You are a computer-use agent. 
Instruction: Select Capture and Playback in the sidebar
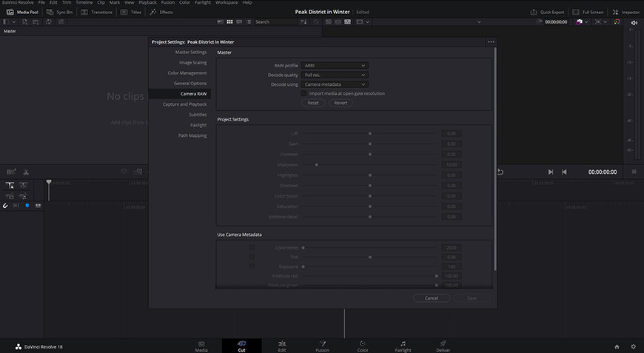(x=184, y=104)
